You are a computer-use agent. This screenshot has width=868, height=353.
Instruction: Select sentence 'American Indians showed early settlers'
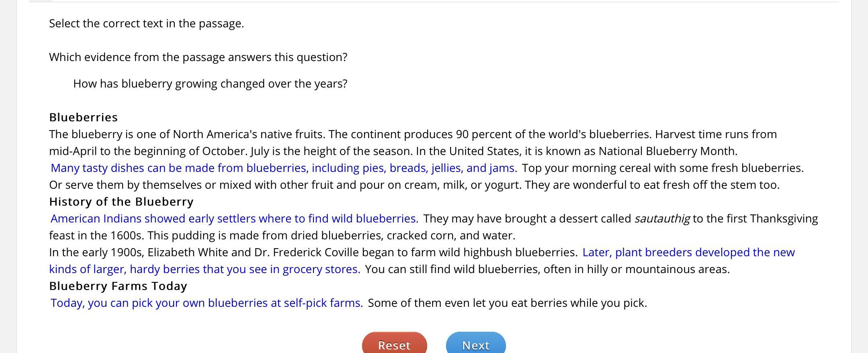pyautogui.click(x=234, y=218)
